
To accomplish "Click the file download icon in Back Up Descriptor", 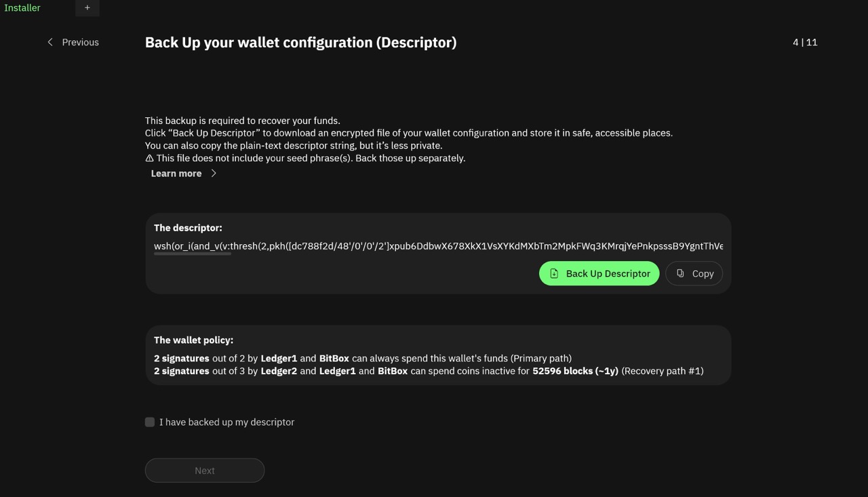I will 554,273.
